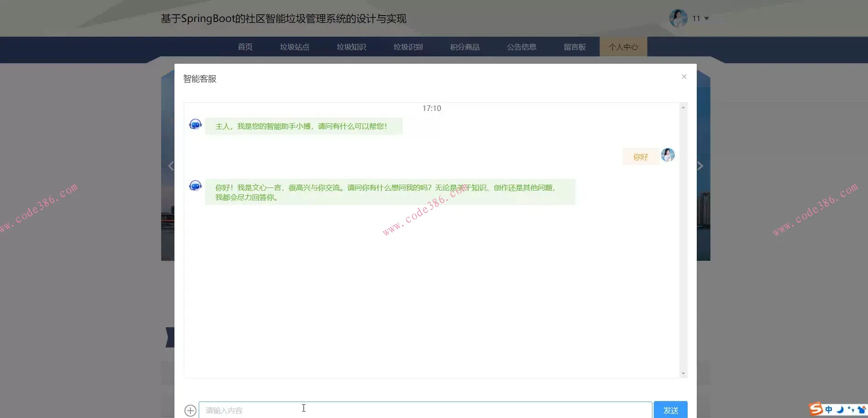Click the left carousel arrow
The height and width of the screenshot is (418, 868).
pos(171,166)
